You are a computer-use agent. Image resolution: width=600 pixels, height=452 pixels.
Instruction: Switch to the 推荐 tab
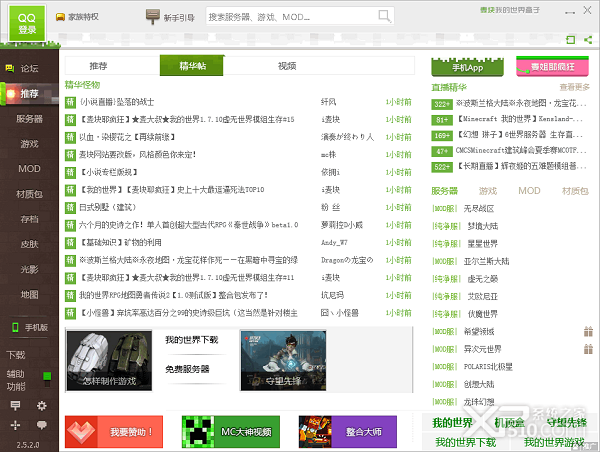pos(98,66)
